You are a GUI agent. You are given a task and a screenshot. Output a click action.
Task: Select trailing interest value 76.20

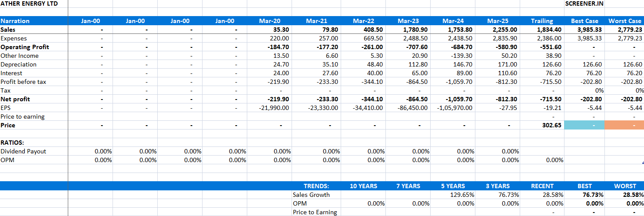(x=554, y=73)
